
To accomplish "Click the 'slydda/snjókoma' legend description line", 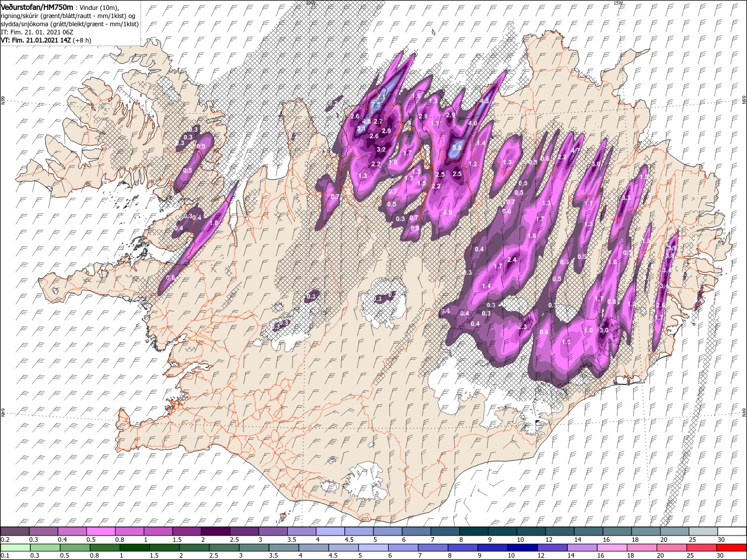I will pos(69,23).
